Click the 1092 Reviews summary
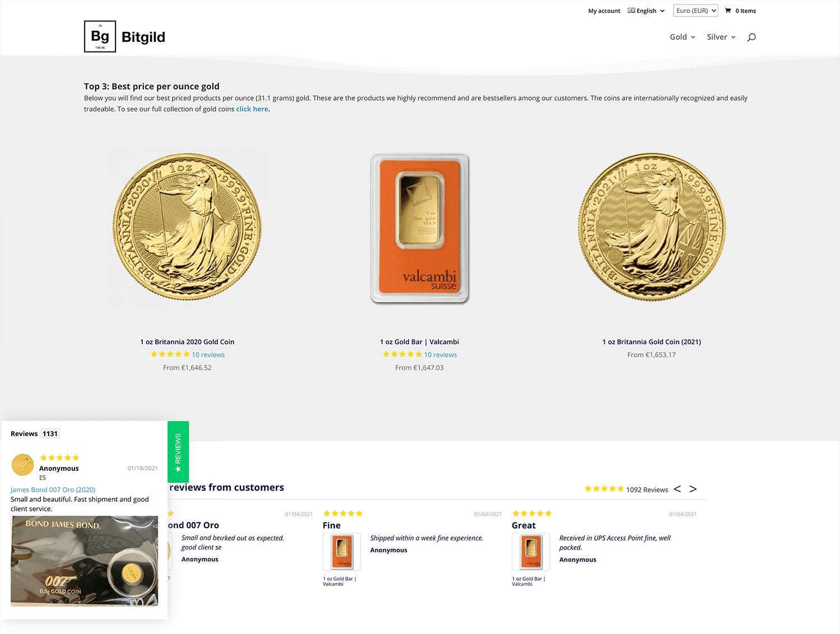The image size is (840, 634). coord(647,490)
